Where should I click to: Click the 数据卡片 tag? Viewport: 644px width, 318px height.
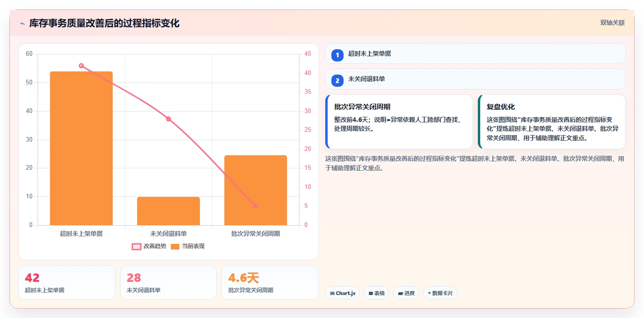[440, 293]
